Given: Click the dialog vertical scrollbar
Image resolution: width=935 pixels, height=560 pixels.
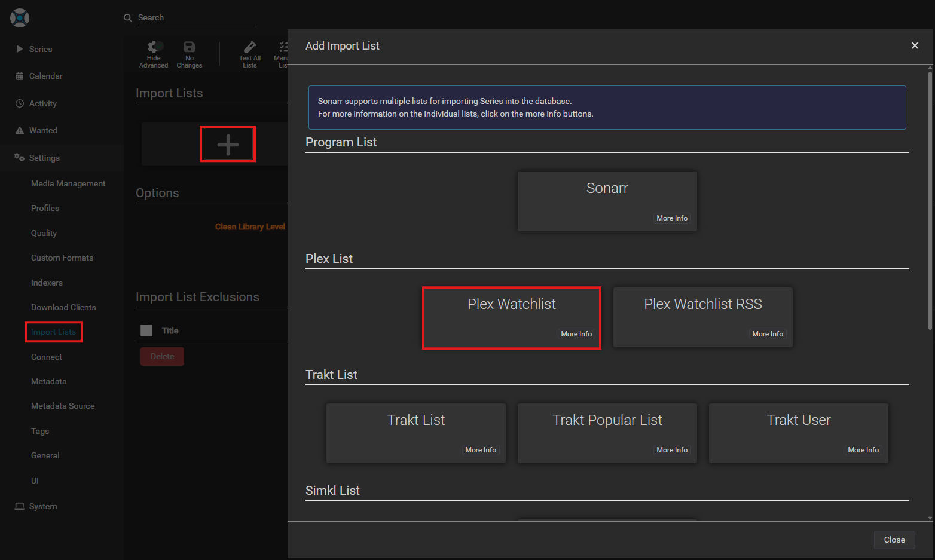Looking at the screenshot, I should (x=930, y=200).
